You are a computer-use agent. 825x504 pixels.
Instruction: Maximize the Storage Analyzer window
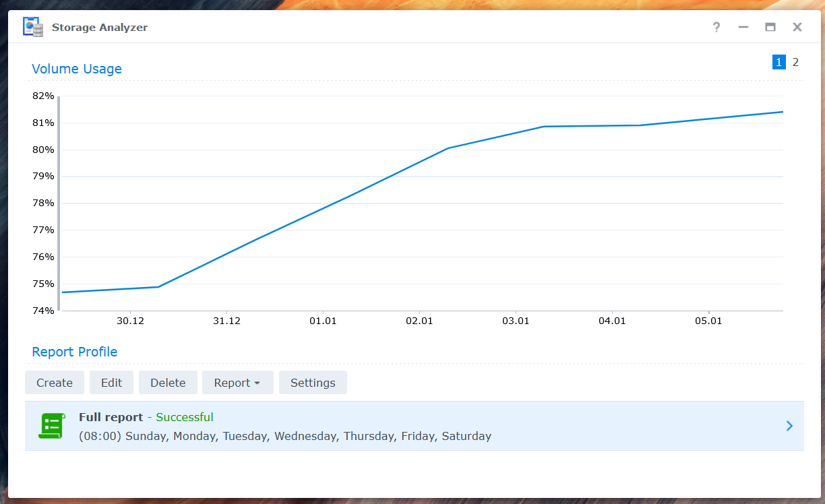[770, 27]
